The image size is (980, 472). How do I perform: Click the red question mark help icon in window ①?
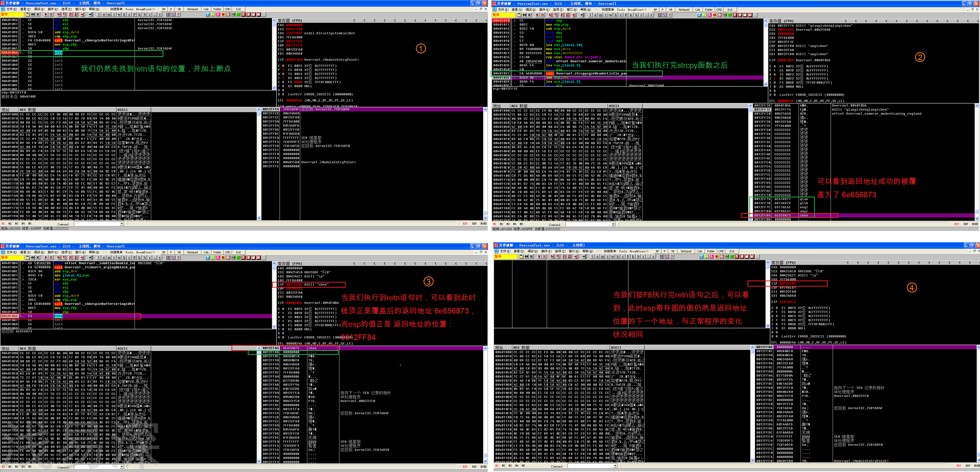click(x=178, y=14)
